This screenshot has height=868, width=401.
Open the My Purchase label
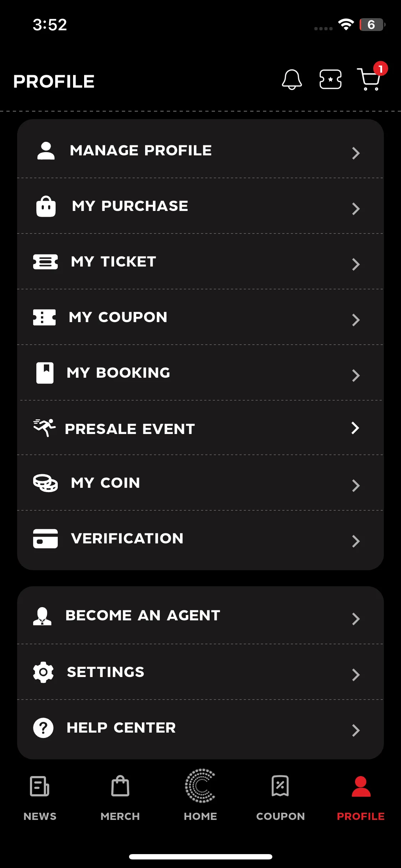point(130,206)
